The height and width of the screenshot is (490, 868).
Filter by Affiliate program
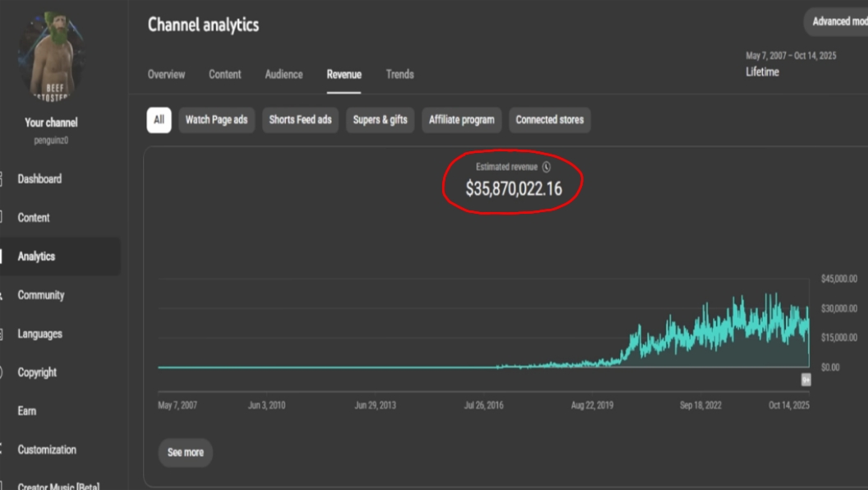click(461, 120)
